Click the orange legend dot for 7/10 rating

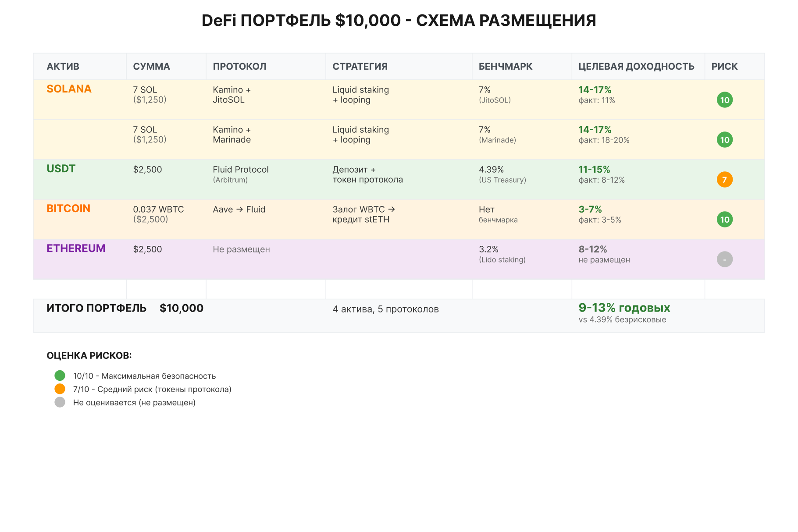click(x=60, y=389)
